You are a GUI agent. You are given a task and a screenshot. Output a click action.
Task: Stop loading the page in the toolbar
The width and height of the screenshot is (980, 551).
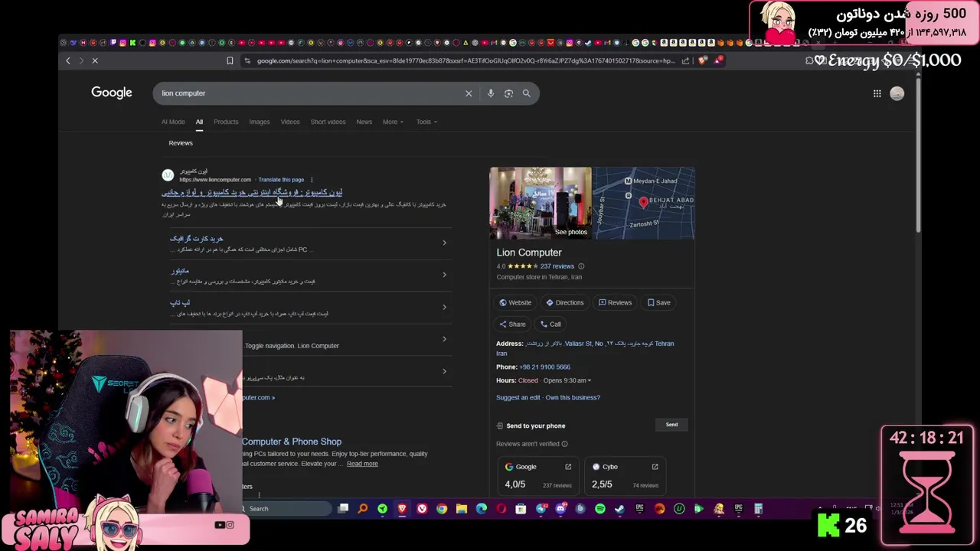click(95, 60)
